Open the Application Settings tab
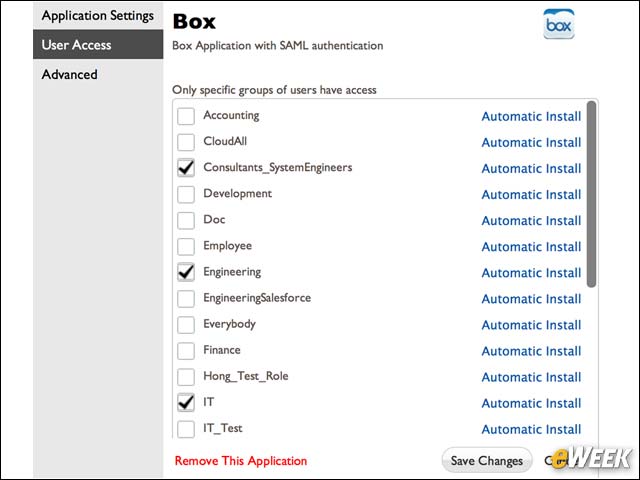640x480 pixels. coord(98,16)
